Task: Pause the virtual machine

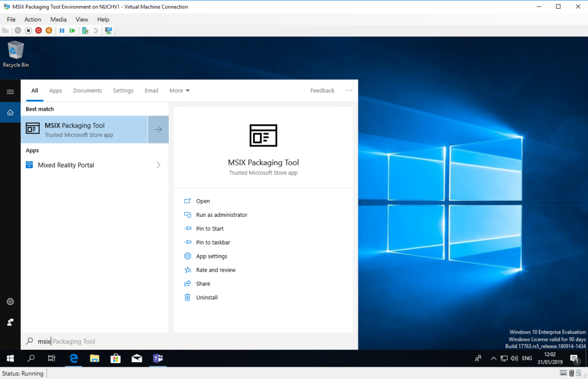Action: pos(62,30)
